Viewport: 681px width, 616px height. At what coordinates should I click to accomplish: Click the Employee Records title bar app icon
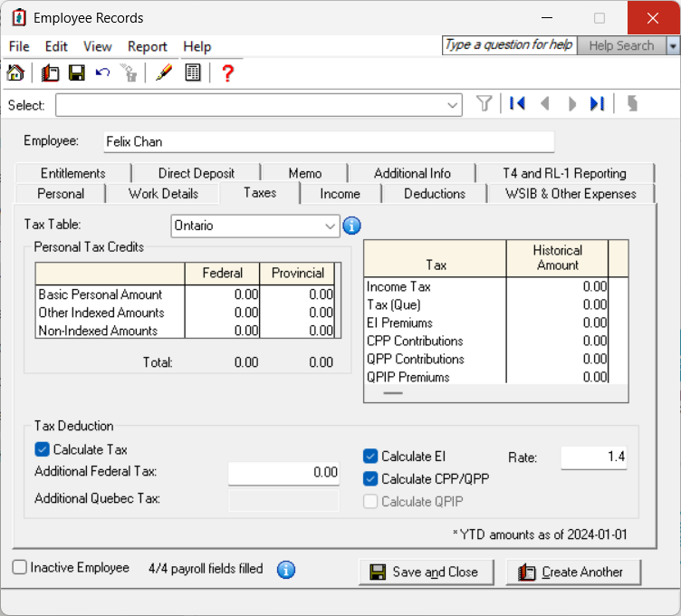[19, 18]
